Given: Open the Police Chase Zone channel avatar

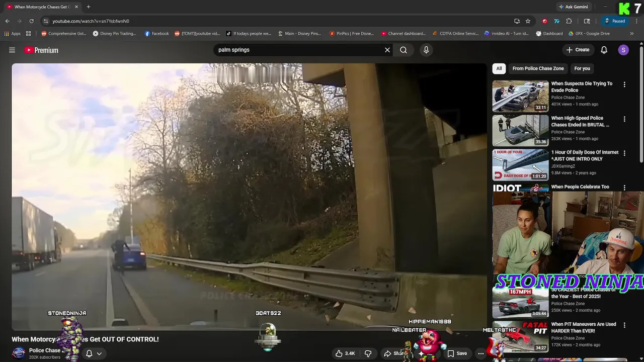Looking at the screenshot, I should point(19,353).
